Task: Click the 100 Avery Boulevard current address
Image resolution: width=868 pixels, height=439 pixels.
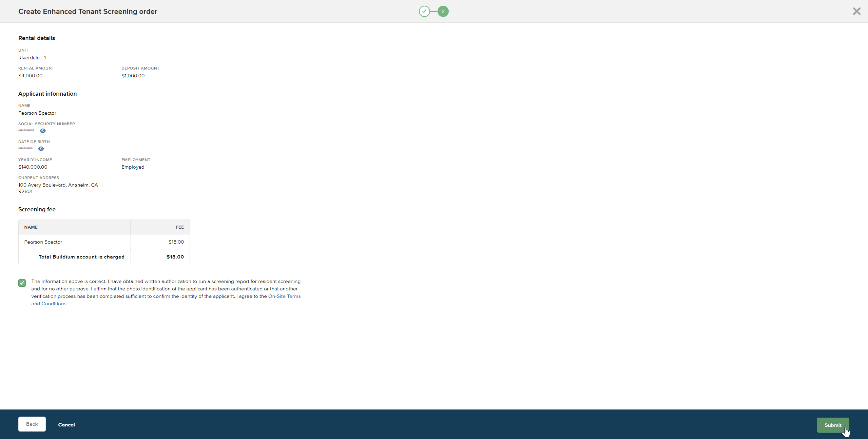Action: click(x=58, y=185)
